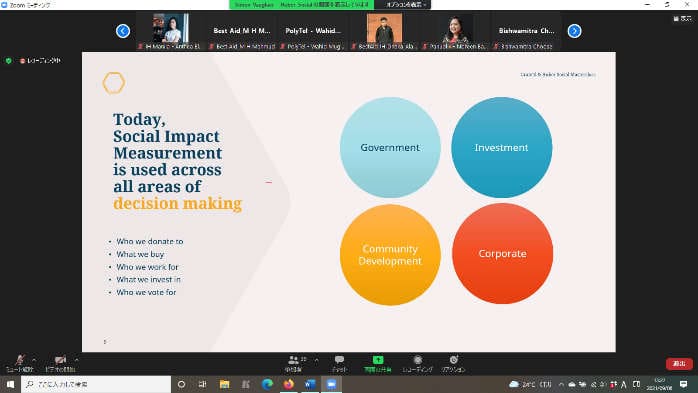Click the green encryption shield icon

[x=8, y=61]
